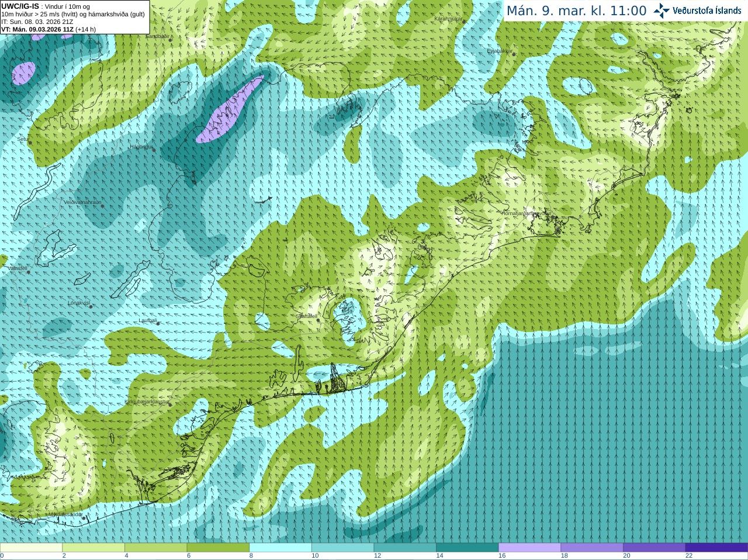The width and height of the screenshot is (748, 560).
Task: Select the above 22 m/s dark indigo swatch
Action: (716, 548)
